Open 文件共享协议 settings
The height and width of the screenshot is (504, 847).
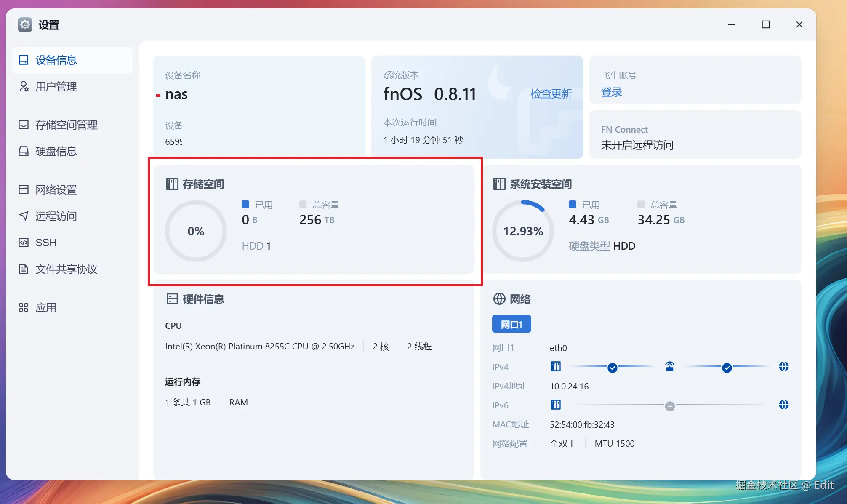pos(66,269)
